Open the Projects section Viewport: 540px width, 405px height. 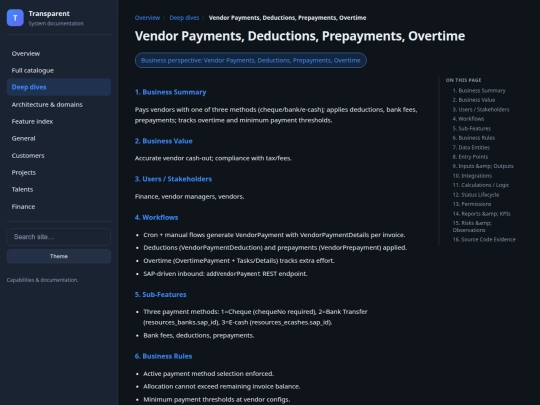[x=59, y=172]
